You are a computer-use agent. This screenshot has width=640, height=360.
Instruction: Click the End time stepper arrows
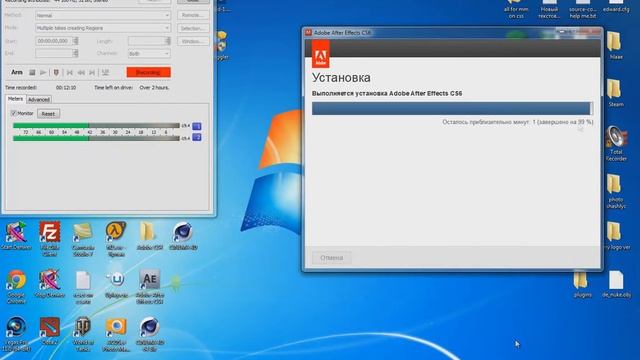point(76,53)
